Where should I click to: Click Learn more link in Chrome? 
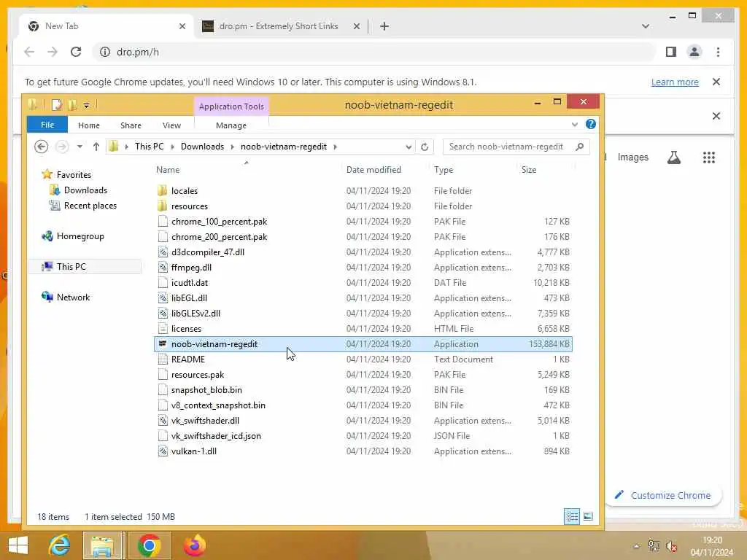pyautogui.click(x=675, y=82)
